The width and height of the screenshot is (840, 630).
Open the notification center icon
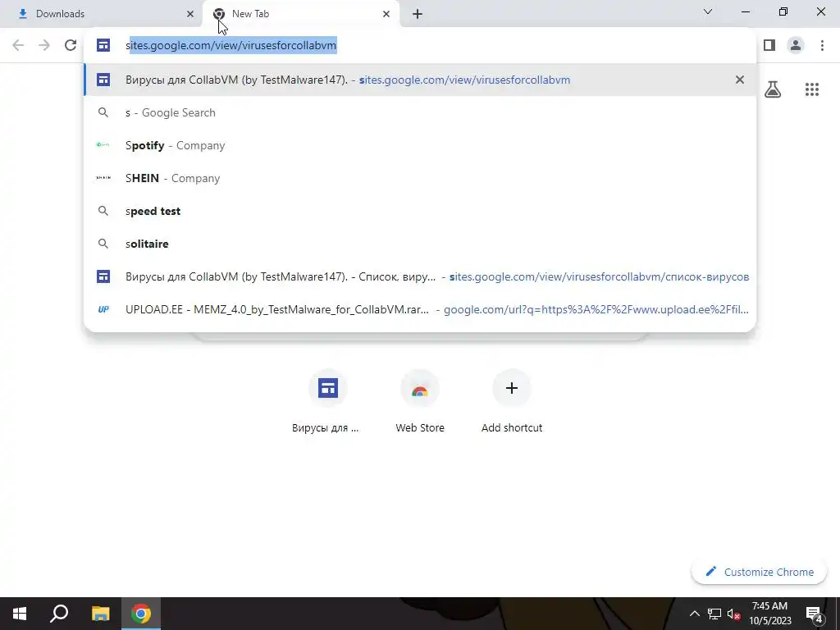pos(815,614)
